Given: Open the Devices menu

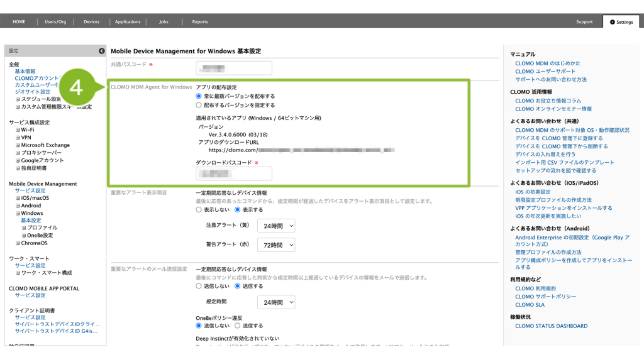Looking at the screenshot, I should tap(92, 22).
